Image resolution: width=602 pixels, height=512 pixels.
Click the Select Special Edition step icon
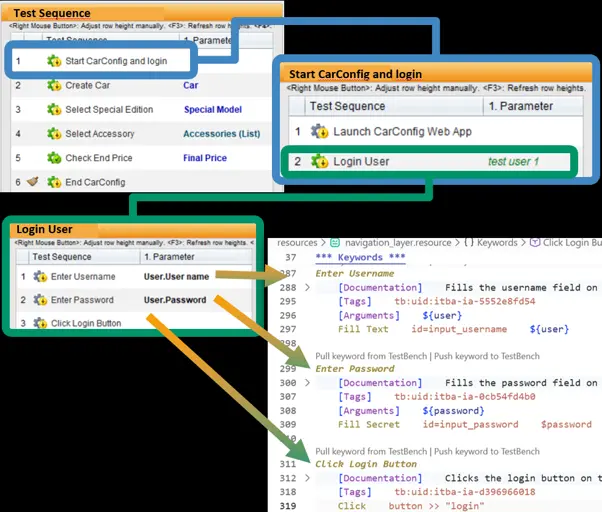click(x=54, y=109)
